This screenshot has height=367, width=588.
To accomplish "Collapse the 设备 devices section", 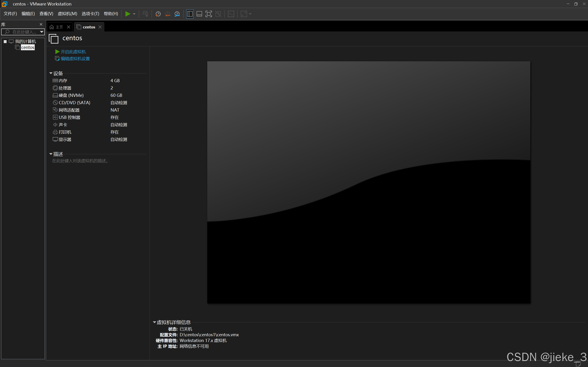I will click(51, 73).
